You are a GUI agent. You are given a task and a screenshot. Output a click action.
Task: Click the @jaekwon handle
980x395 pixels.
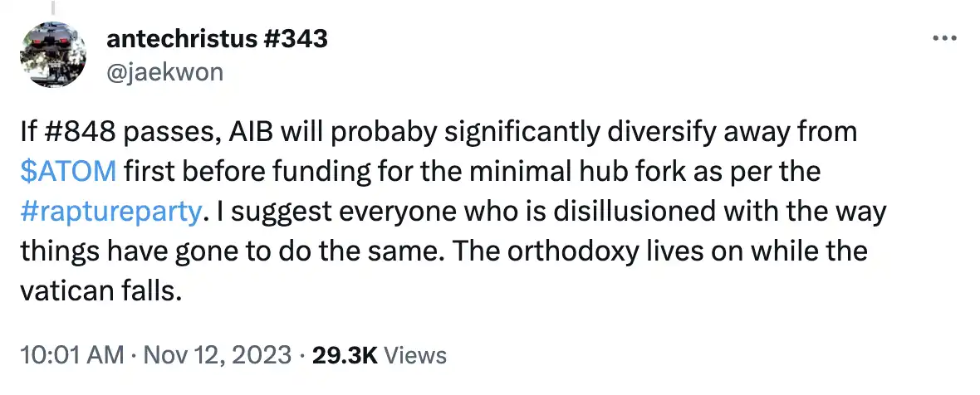164,71
